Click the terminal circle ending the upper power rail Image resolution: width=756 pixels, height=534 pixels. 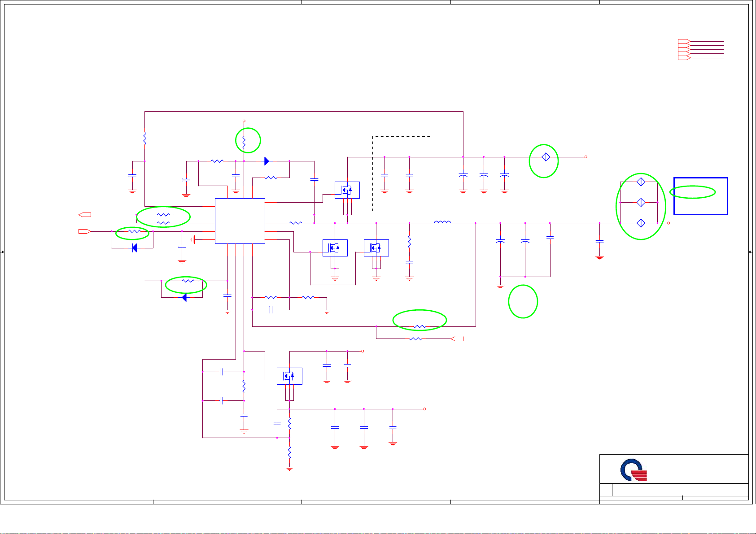click(586, 157)
